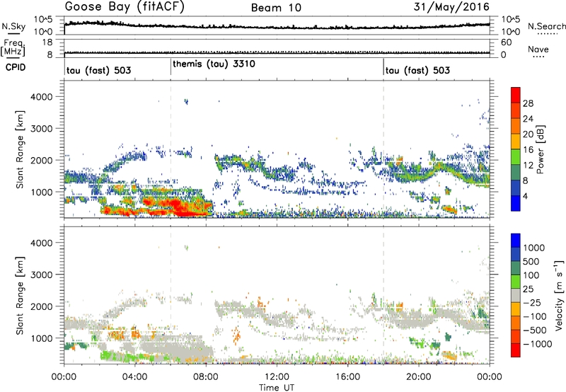Click the '12:00' time axis label

277,377
